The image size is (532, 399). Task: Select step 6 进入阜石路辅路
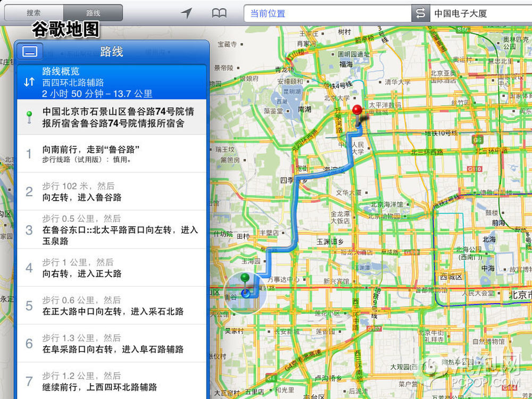coord(112,343)
